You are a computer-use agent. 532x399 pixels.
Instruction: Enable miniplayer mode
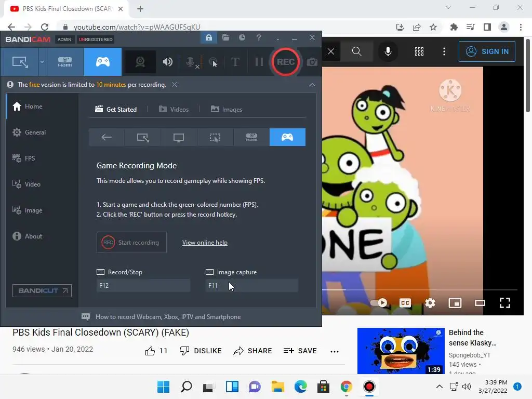pos(455,303)
